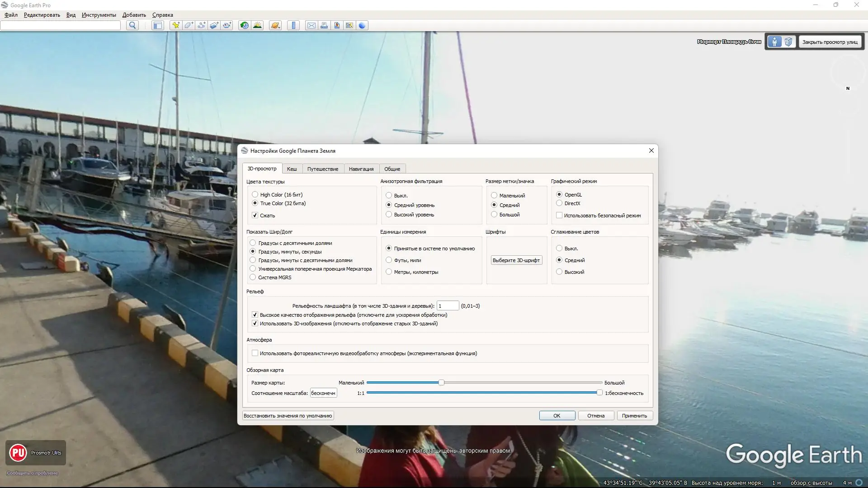Switch to the Кеш tab

(x=292, y=169)
